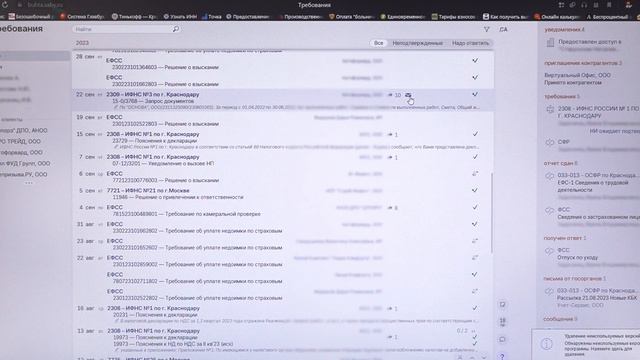Open "07-12/3201 — Уведомление о вызове НП"
Viewport: 640px width, 360px height.
coord(163,163)
